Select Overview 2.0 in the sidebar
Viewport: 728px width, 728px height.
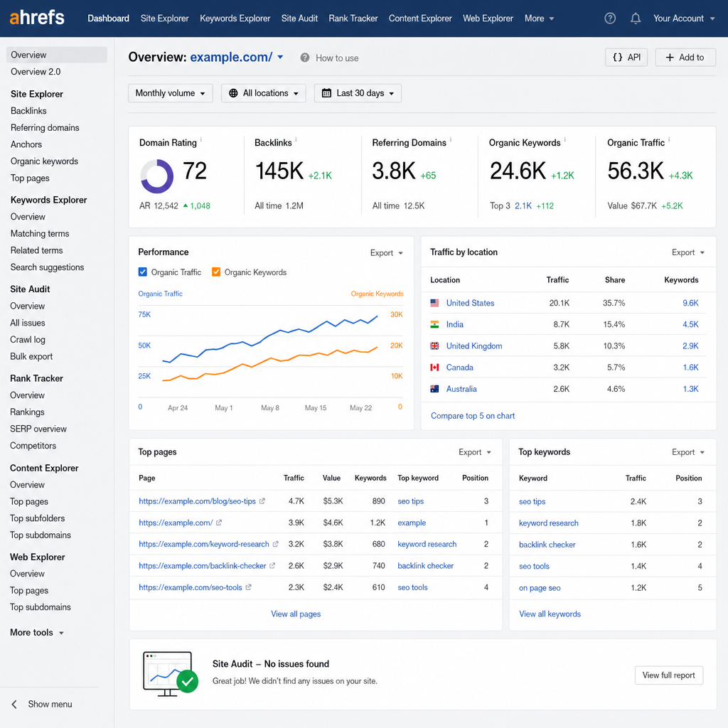click(x=36, y=72)
